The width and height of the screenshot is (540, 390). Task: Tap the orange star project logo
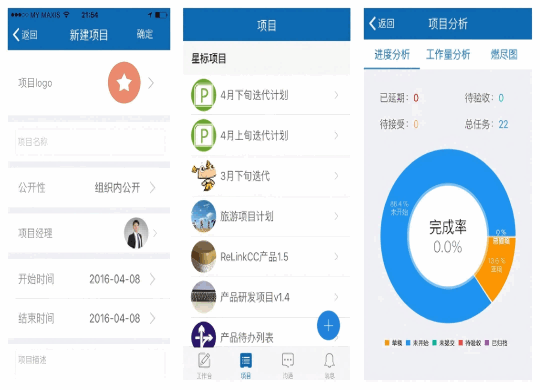[x=124, y=83]
